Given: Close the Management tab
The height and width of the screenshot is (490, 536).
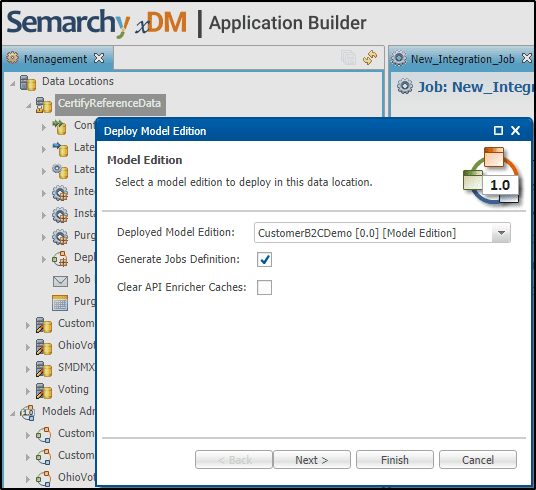Looking at the screenshot, I should 99,58.
